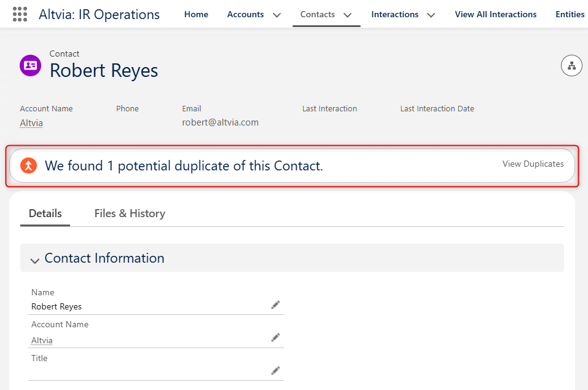Go to the Home tab
This screenshot has width=588, height=390.
click(x=196, y=14)
